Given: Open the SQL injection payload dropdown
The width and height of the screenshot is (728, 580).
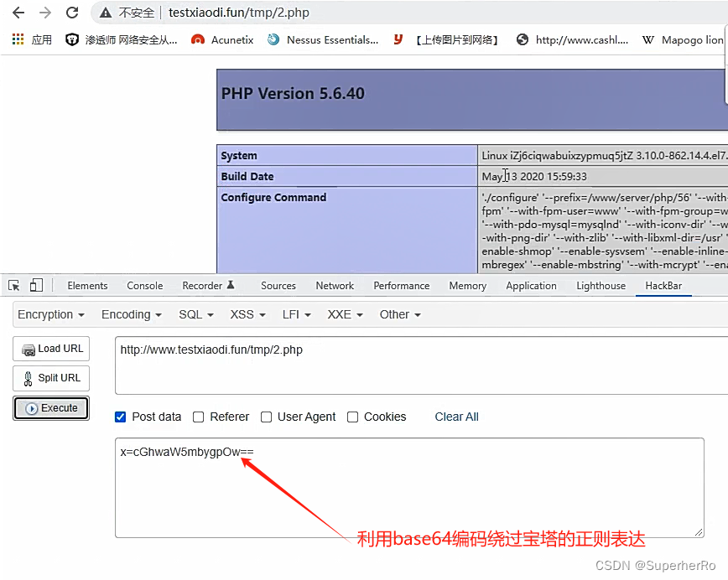Looking at the screenshot, I should (195, 314).
